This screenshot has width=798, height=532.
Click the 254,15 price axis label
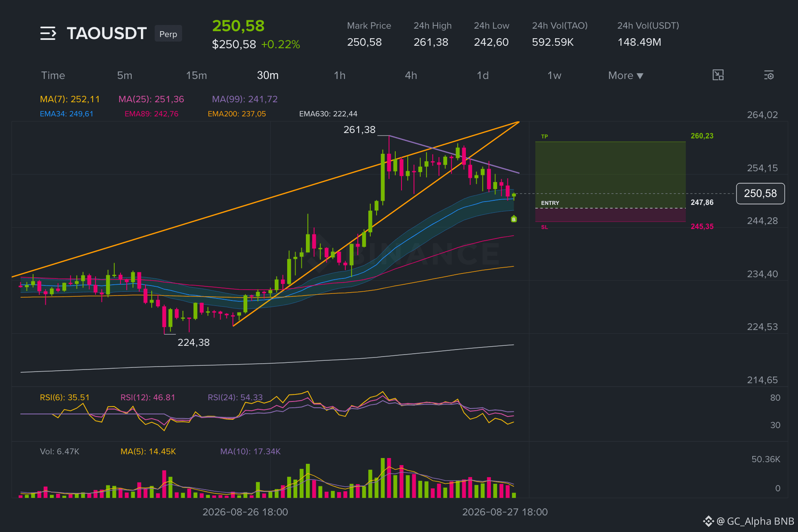pyautogui.click(x=762, y=168)
